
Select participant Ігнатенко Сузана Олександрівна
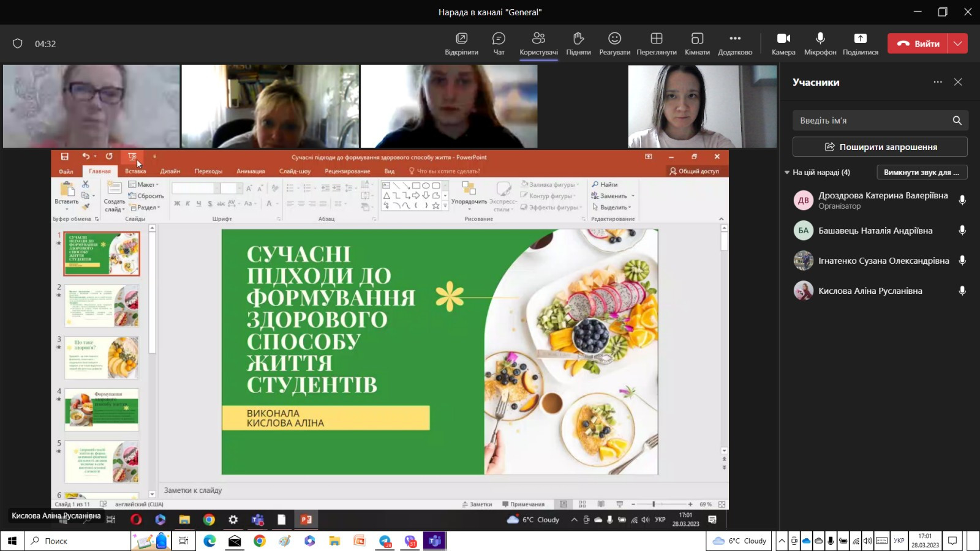tap(883, 261)
